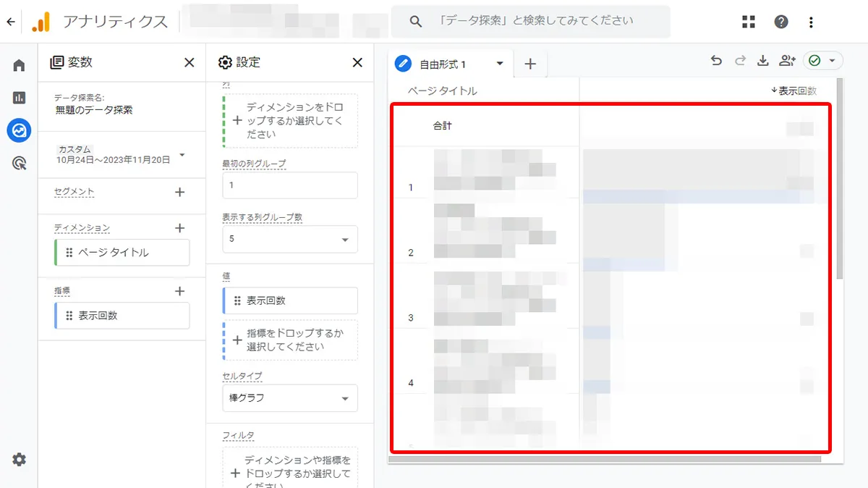Select the Home icon in left sidebar

[18, 64]
